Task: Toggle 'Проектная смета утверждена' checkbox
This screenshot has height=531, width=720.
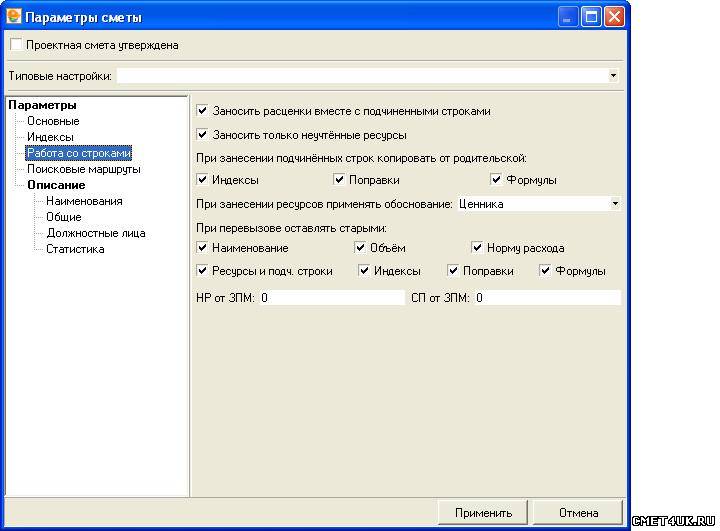Action: click(15, 45)
